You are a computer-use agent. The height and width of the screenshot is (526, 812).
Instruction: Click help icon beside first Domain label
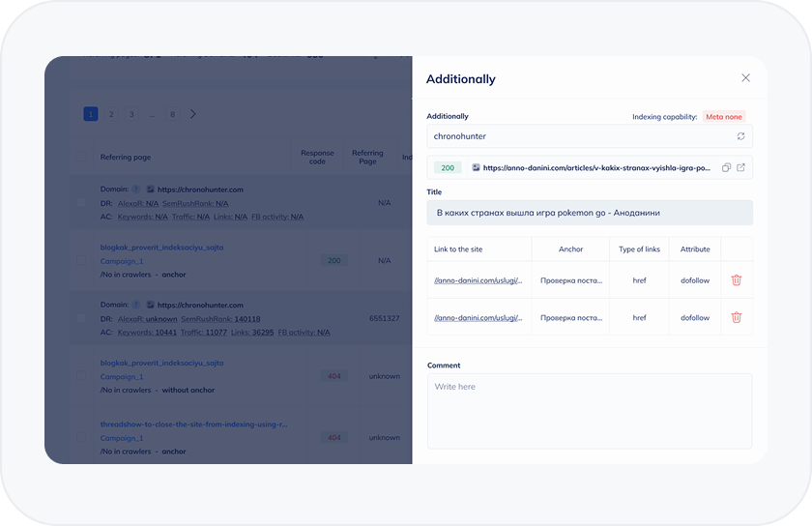click(x=135, y=190)
